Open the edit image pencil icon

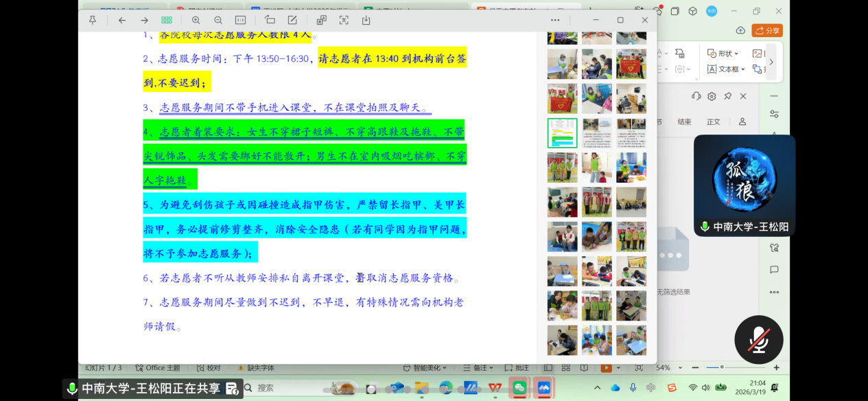[x=292, y=21]
